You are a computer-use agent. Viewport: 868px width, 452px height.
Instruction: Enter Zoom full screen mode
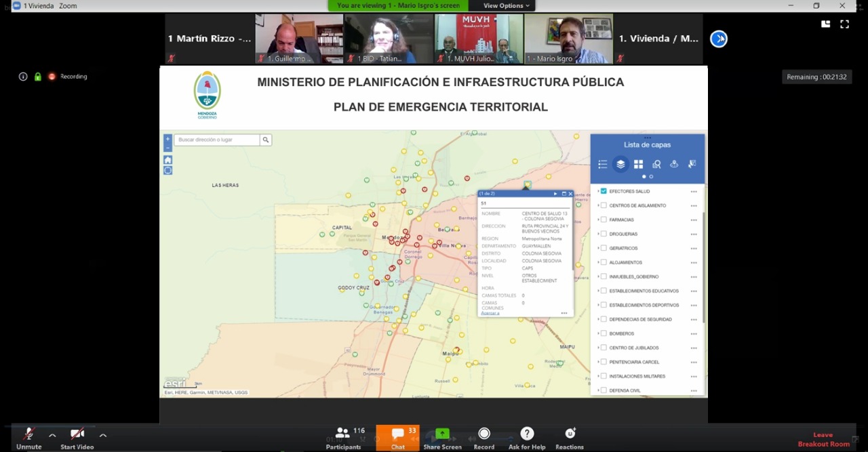(844, 24)
